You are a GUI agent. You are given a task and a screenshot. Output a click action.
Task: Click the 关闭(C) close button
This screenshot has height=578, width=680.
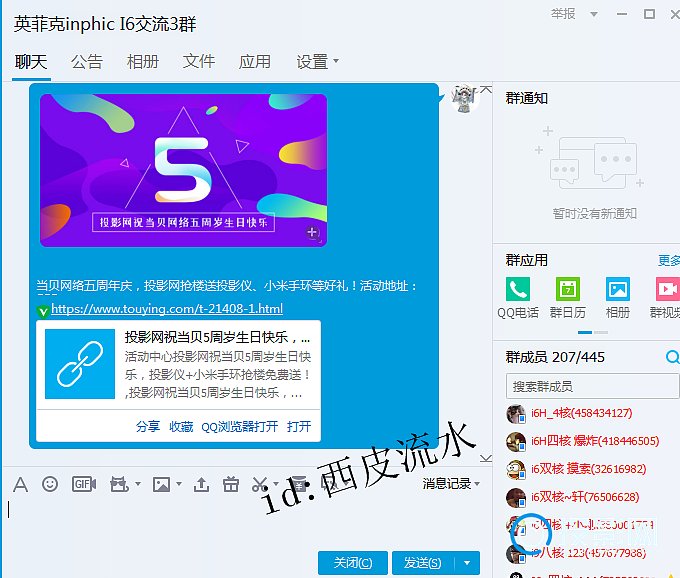(x=353, y=563)
